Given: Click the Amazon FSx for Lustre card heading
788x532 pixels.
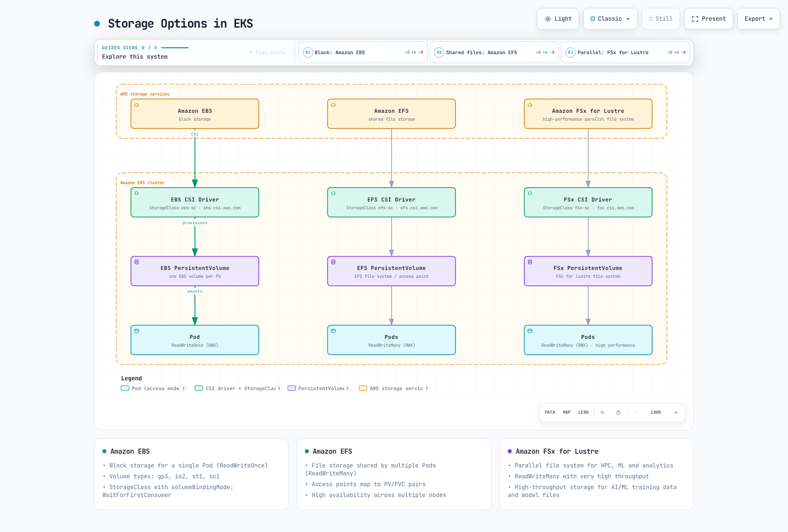Looking at the screenshot, I should tap(557, 451).
